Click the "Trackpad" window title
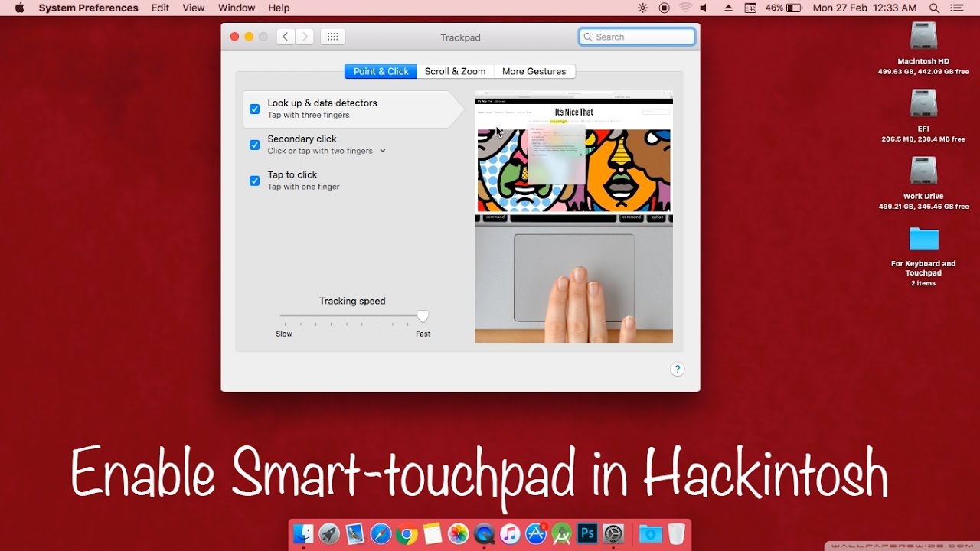This screenshot has height=551, width=980. (x=460, y=37)
